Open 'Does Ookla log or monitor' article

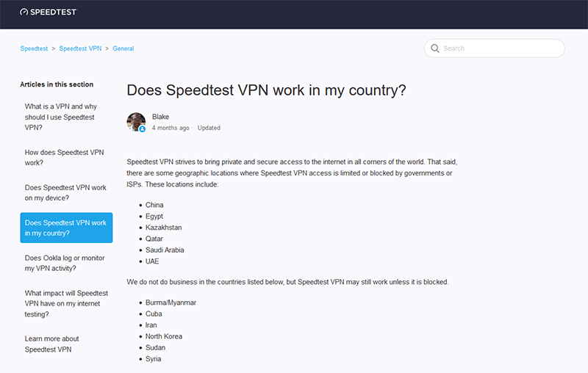pos(65,263)
